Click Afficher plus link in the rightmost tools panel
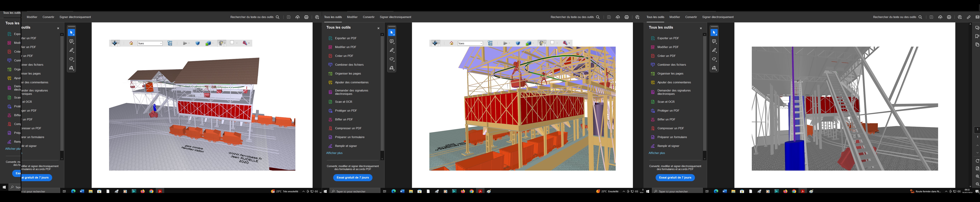980x202 pixels. coord(657,153)
